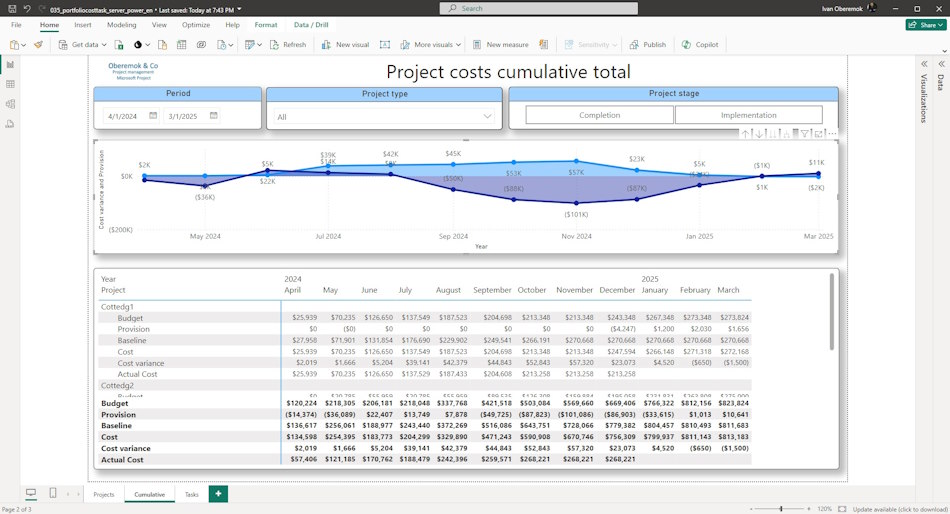This screenshot has height=514, width=950.
Task: Open the View ribbon tab
Action: point(159,25)
